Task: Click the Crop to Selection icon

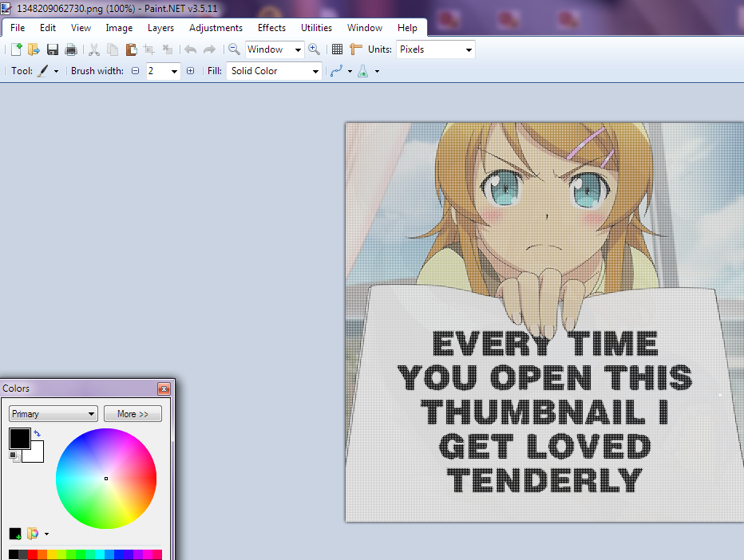Action: click(x=149, y=49)
